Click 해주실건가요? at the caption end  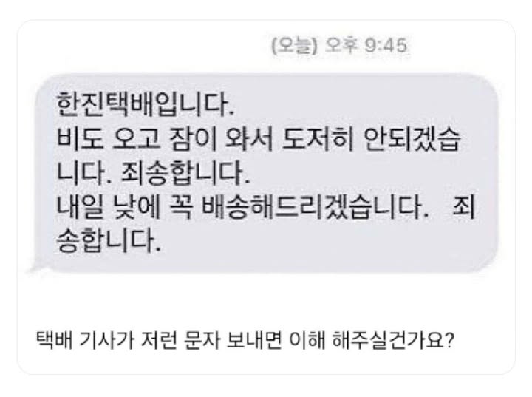coord(392,339)
